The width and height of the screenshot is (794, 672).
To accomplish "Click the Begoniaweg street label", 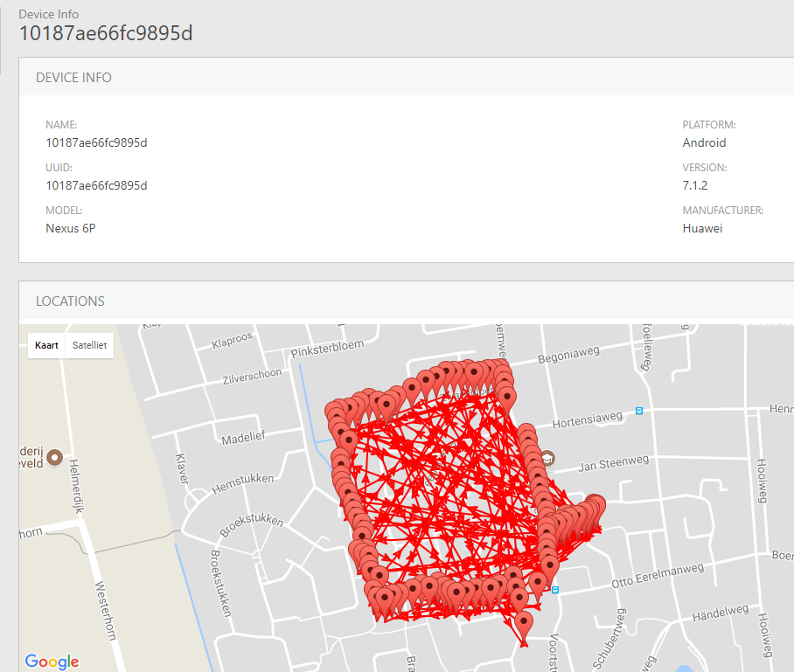I will (x=568, y=355).
